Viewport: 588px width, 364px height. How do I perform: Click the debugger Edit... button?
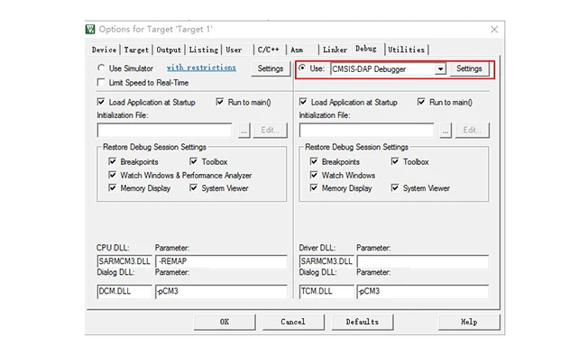tap(473, 131)
